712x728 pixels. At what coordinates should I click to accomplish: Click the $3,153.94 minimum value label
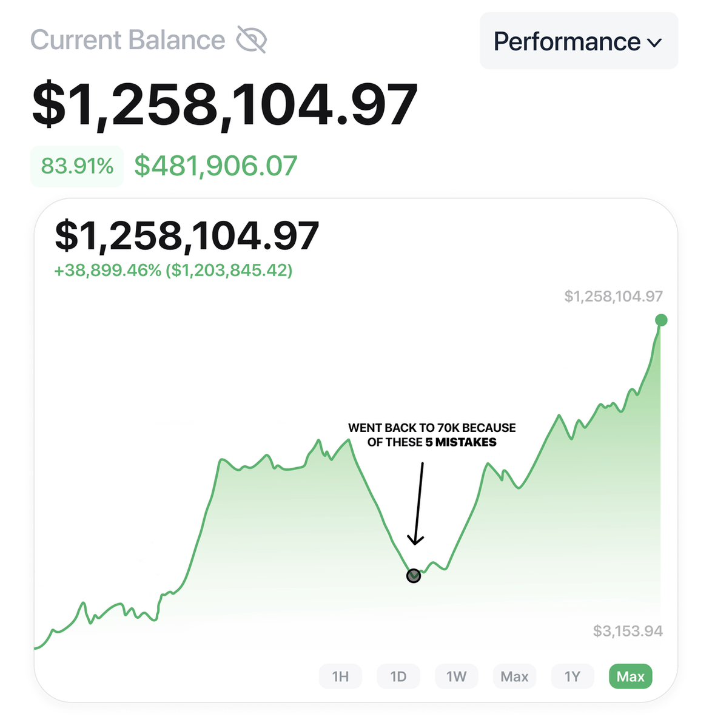628,632
